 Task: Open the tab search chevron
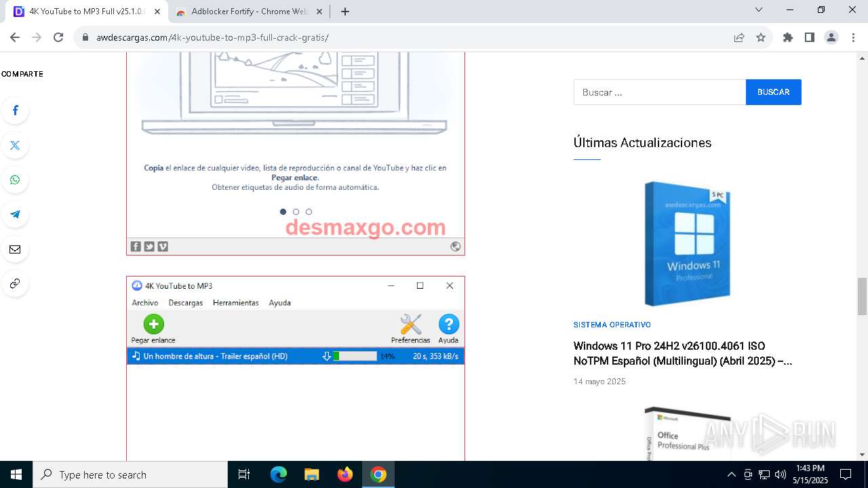pyautogui.click(x=759, y=9)
